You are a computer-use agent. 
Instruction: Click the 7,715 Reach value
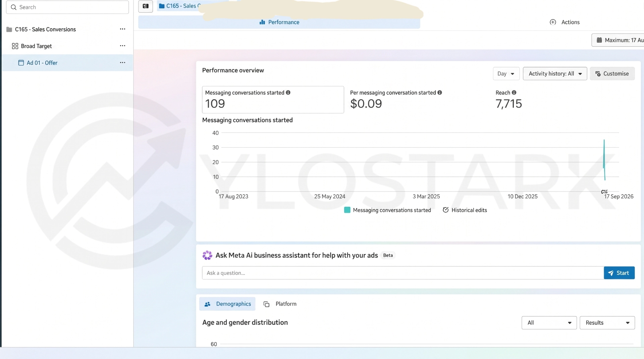[509, 104]
